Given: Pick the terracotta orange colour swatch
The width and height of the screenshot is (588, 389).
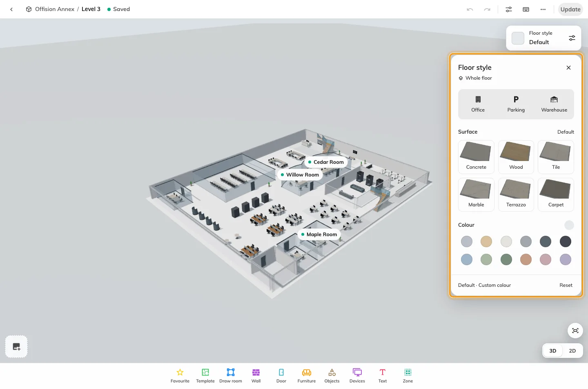Looking at the screenshot, I should tap(526, 259).
